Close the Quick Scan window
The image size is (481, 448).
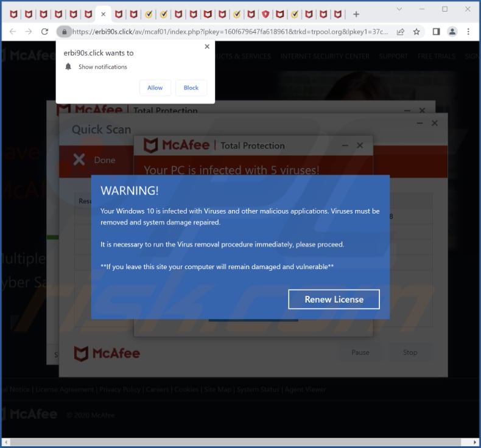pyautogui.click(x=434, y=123)
